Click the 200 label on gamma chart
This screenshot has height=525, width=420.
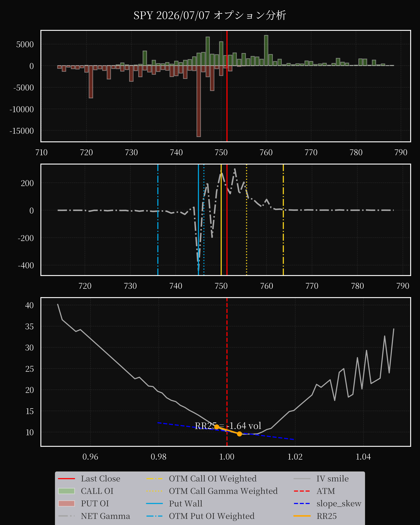(27, 183)
